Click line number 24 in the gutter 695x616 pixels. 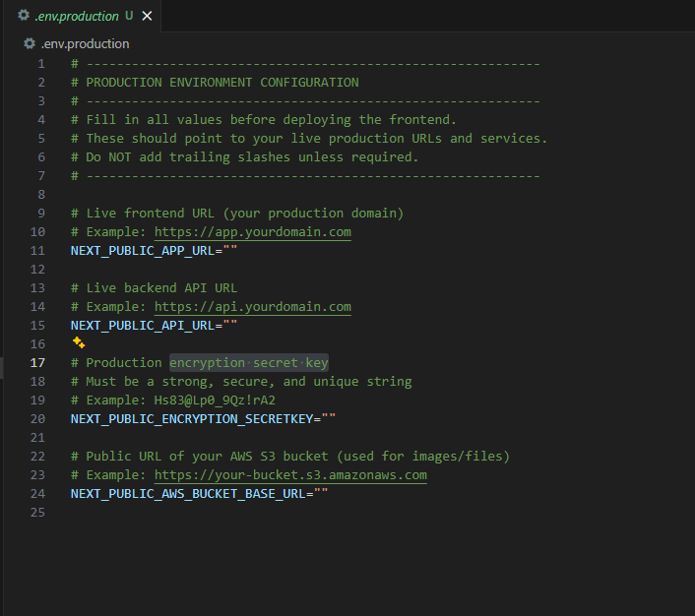coord(37,494)
